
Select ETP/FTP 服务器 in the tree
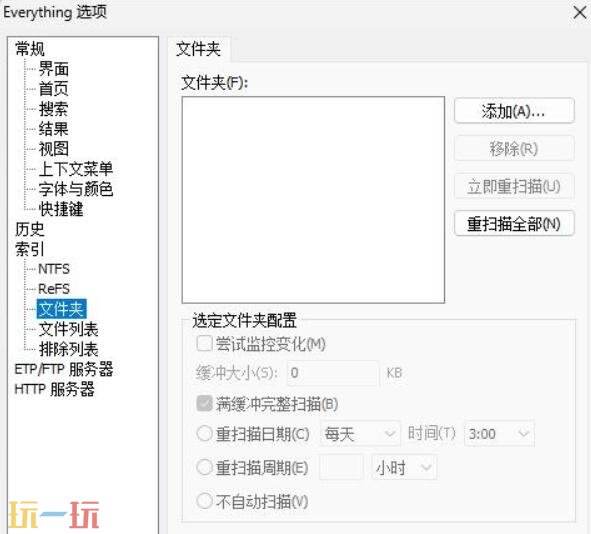pos(64,369)
